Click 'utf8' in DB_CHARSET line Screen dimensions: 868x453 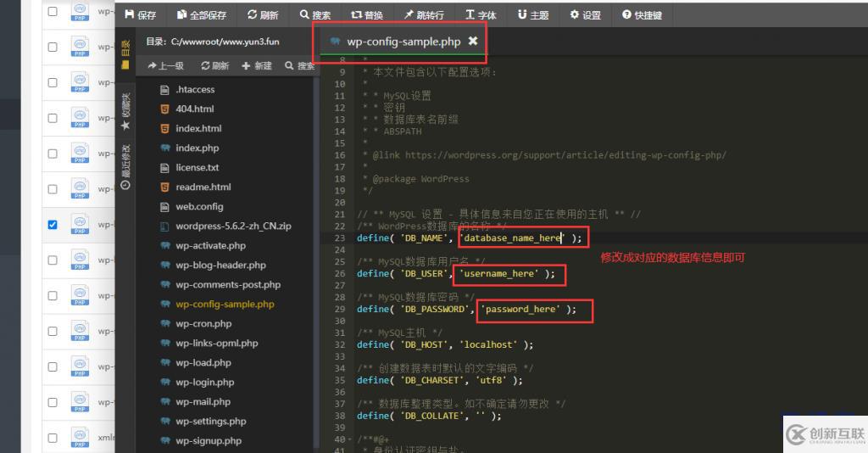coord(491,380)
